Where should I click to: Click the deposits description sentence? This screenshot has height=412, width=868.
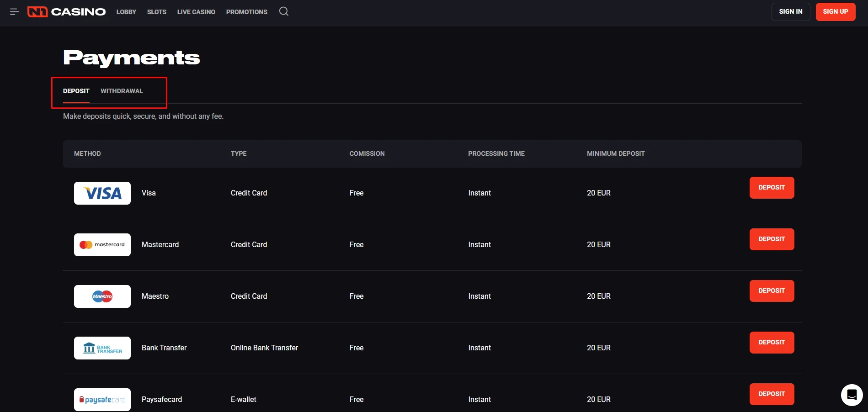pyautogui.click(x=143, y=116)
